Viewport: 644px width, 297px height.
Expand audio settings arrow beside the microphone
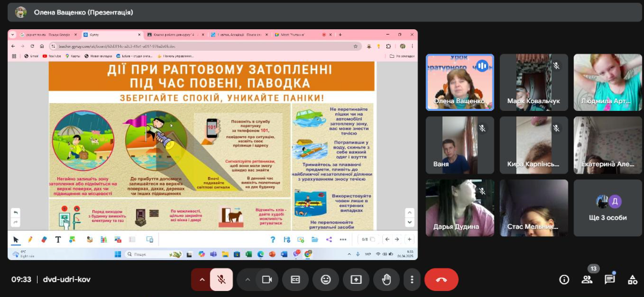[x=202, y=280]
